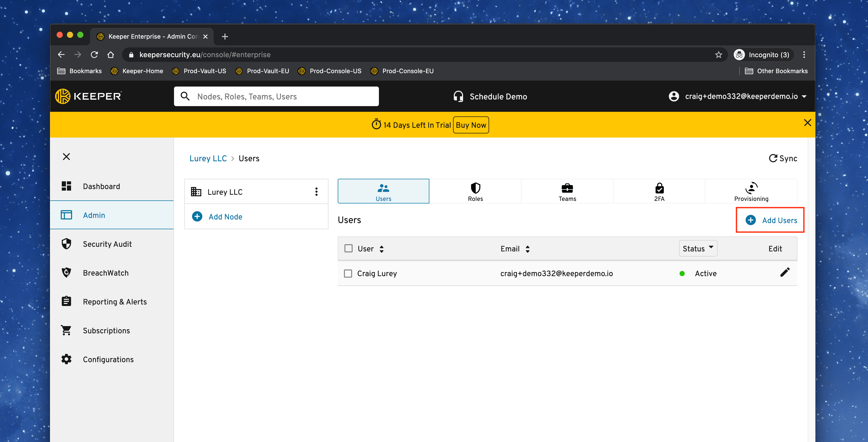Open the Lurey LLC three-dot options menu
Screen dimensions: 868x442
316,191
